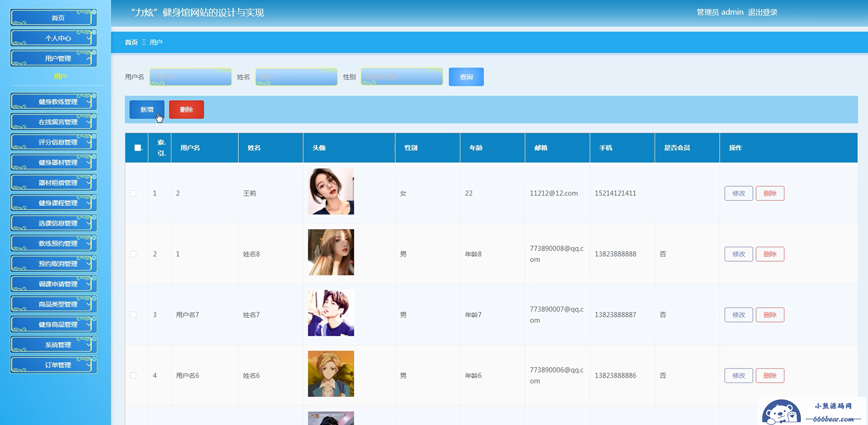Click 删除 for 姓名8 row
The width and height of the screenshot is (868, 425).
(x=770, y=254)
